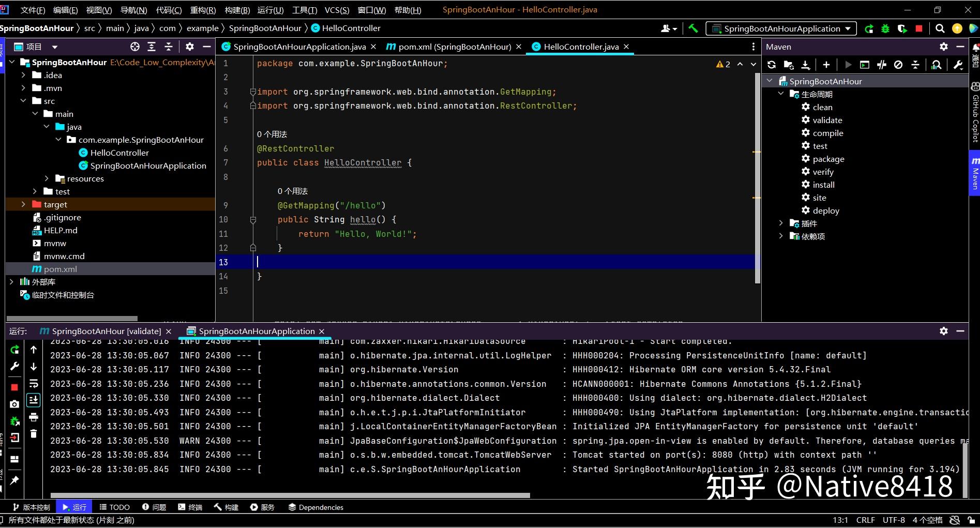Open Maven analyze dependencies icon
980x528 pixels.
coord(937,65)
